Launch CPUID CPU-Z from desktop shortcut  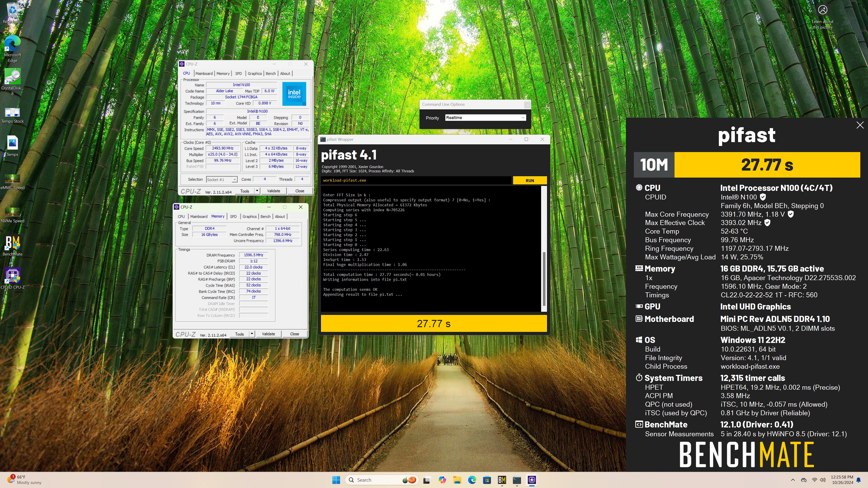click(12, 278)
